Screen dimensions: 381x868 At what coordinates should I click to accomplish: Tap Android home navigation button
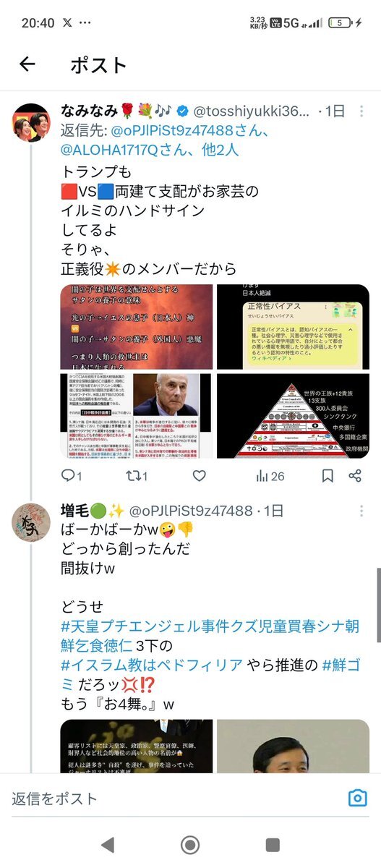190,844
